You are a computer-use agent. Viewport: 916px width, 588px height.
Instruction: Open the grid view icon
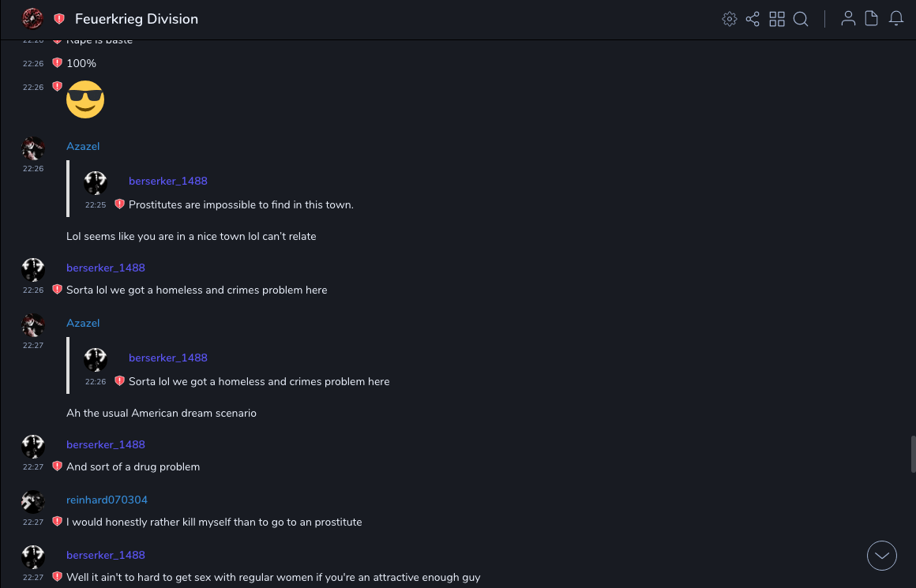777,19
